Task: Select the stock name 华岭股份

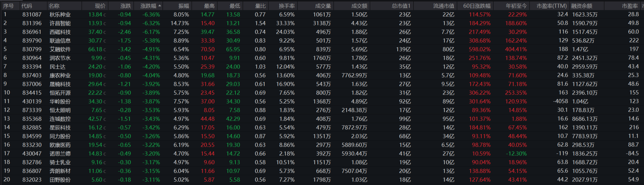Action: point(60,101)
